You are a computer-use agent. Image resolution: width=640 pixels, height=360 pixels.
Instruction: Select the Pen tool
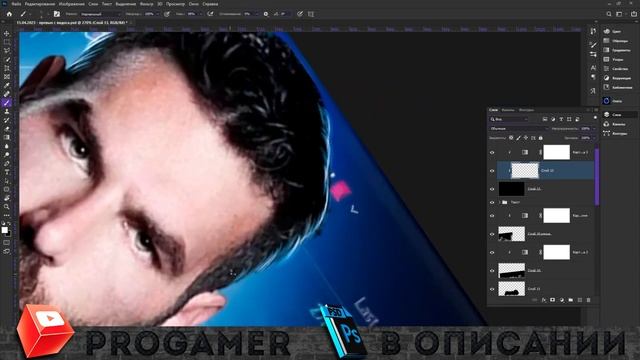(x=7, y=163)
